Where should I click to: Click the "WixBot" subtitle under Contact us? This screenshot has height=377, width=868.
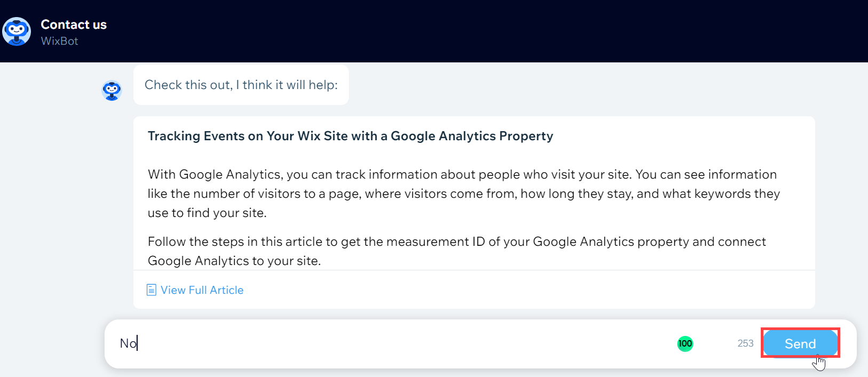point(59,41)
